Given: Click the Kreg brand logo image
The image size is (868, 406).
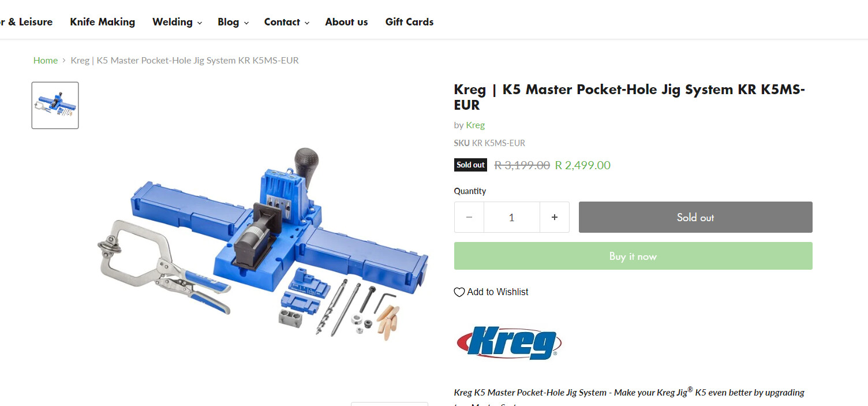Looking at the screenshot, I should [x=508, y=342].
